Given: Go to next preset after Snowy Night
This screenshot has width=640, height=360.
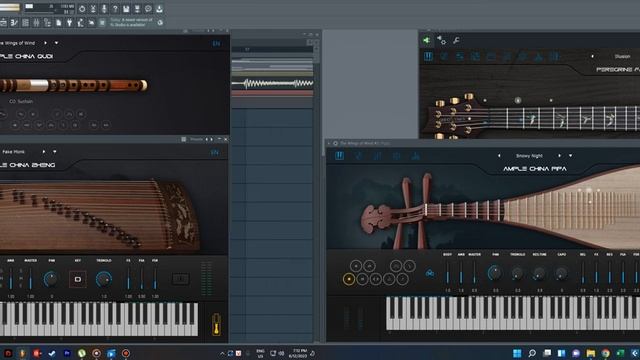Looking at the screenshot, I should (559, 156).
